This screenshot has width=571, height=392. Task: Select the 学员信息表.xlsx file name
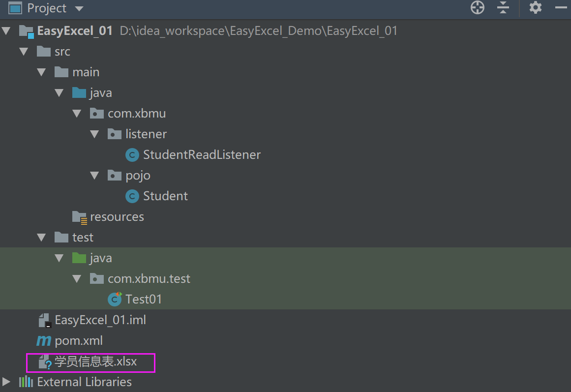96,362
